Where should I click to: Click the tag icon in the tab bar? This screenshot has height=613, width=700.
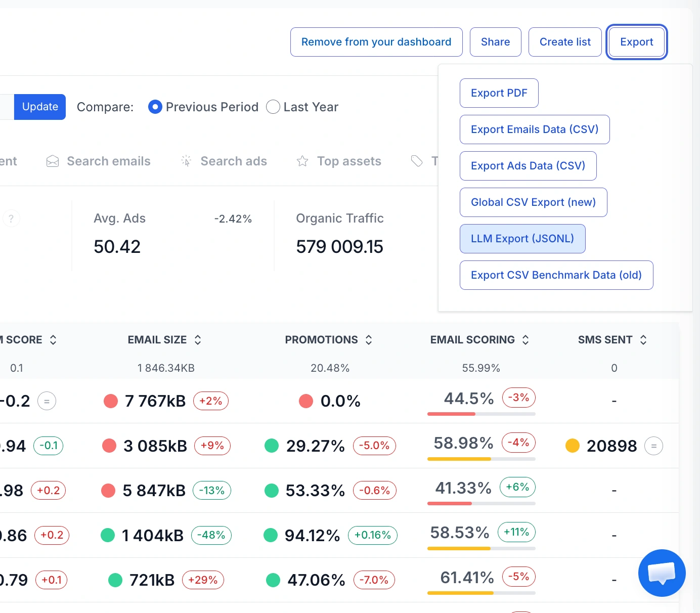[417, 161]
